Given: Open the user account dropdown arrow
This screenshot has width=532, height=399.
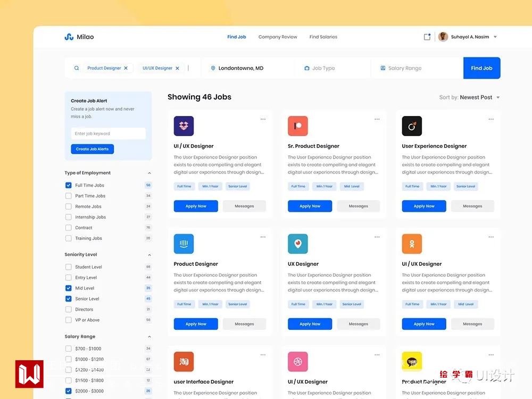Looking at the screenshot, I should 495,37.
